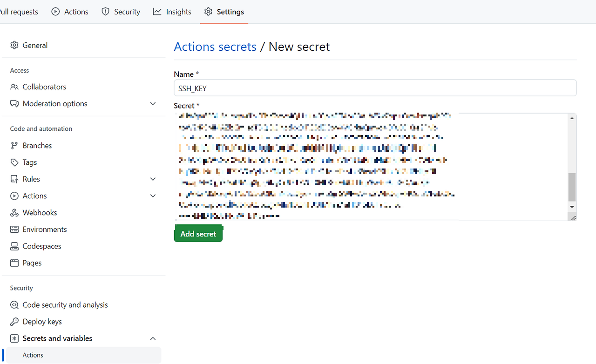Click the Actions secrets breadcrumb link
596x364 pixels.
coord(215,47)
